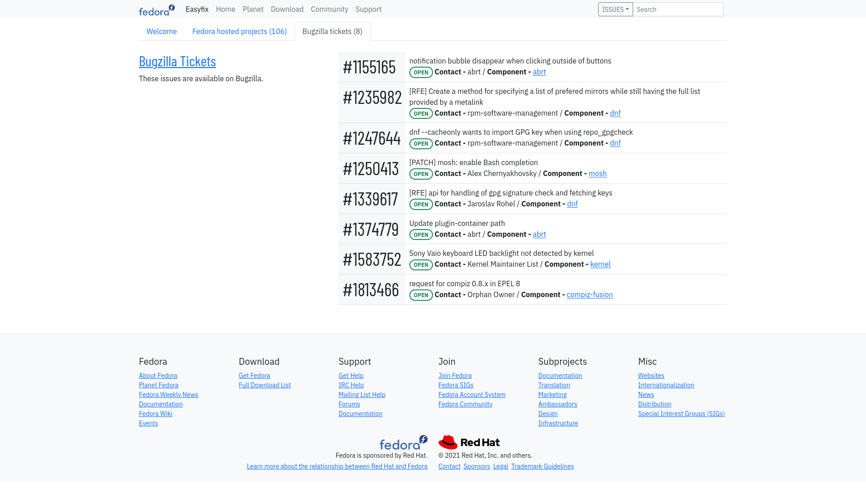
Task: Open the dnf component link for ticket #1235982
Action: [615, 113]
